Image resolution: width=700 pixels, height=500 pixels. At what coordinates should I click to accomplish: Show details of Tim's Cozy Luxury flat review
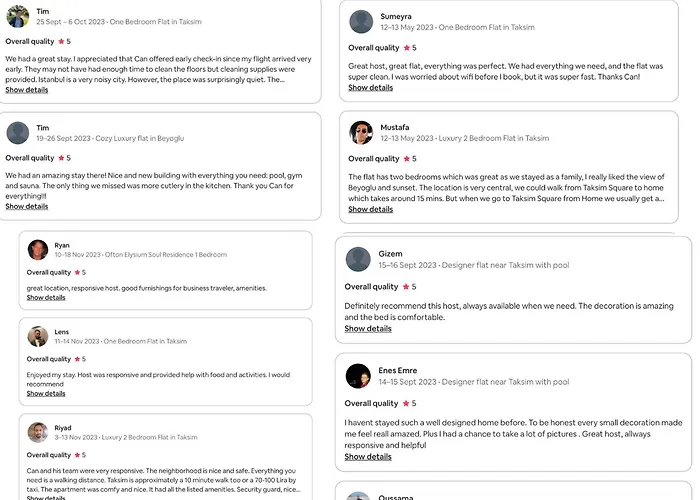click(26, 206)
